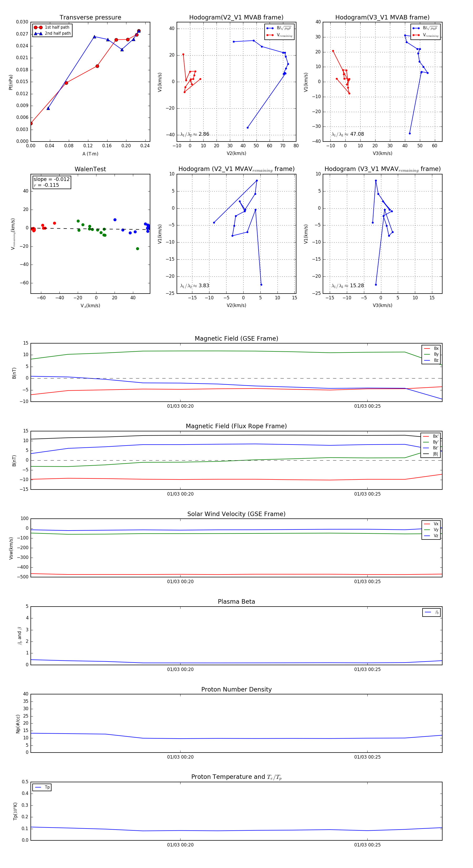Click the 'Np(#/cc)' y-axis label
473x868 pixels.
point(18,723)
